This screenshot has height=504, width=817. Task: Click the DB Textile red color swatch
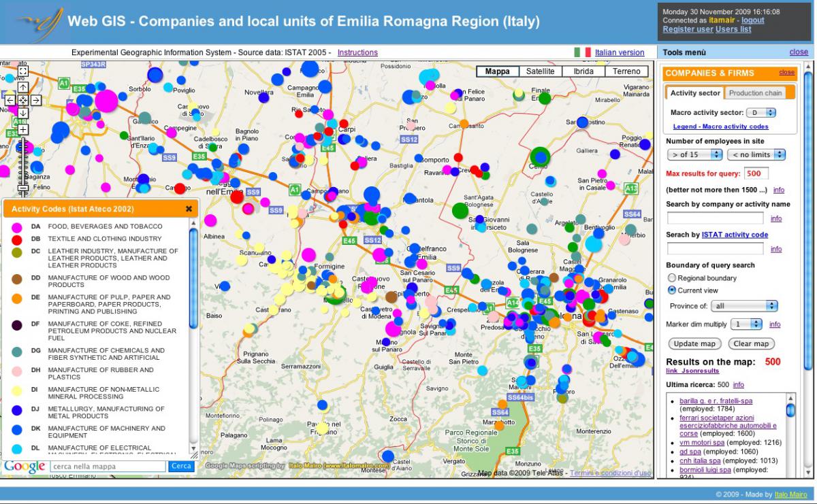point(17,239)
